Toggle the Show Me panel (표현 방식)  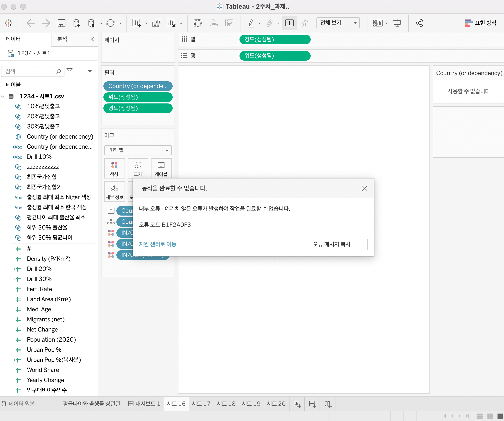(x=480, y=23)
